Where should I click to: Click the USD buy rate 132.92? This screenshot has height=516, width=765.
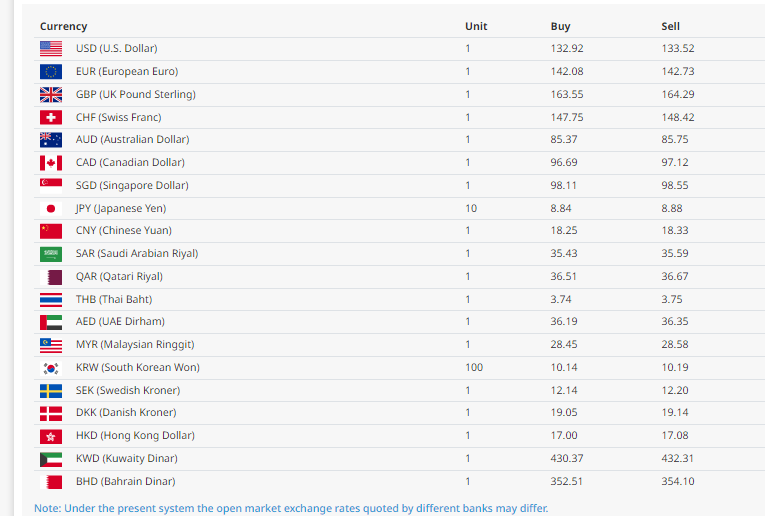point(566,48)
